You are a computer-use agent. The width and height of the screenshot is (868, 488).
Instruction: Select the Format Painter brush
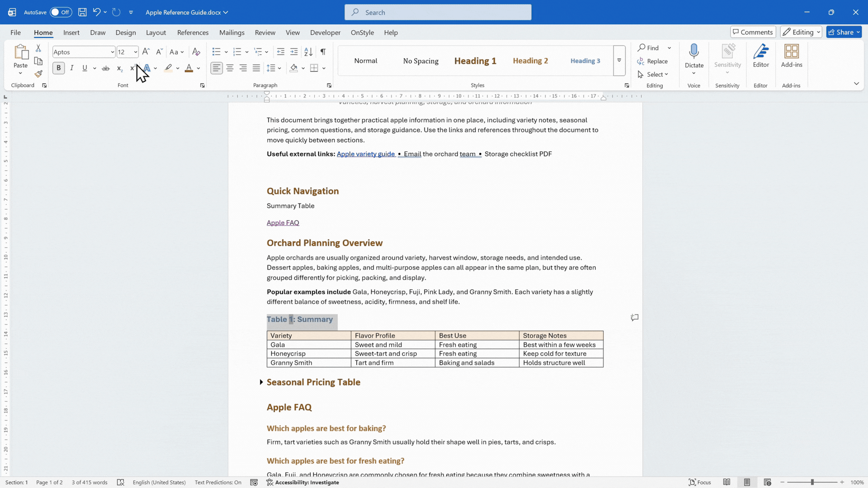38,74
